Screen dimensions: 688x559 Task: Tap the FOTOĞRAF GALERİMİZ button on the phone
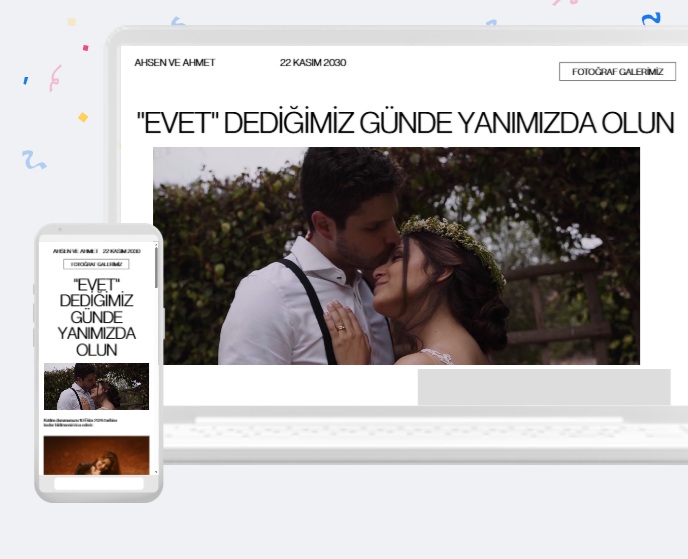click(x=96, y=265)
